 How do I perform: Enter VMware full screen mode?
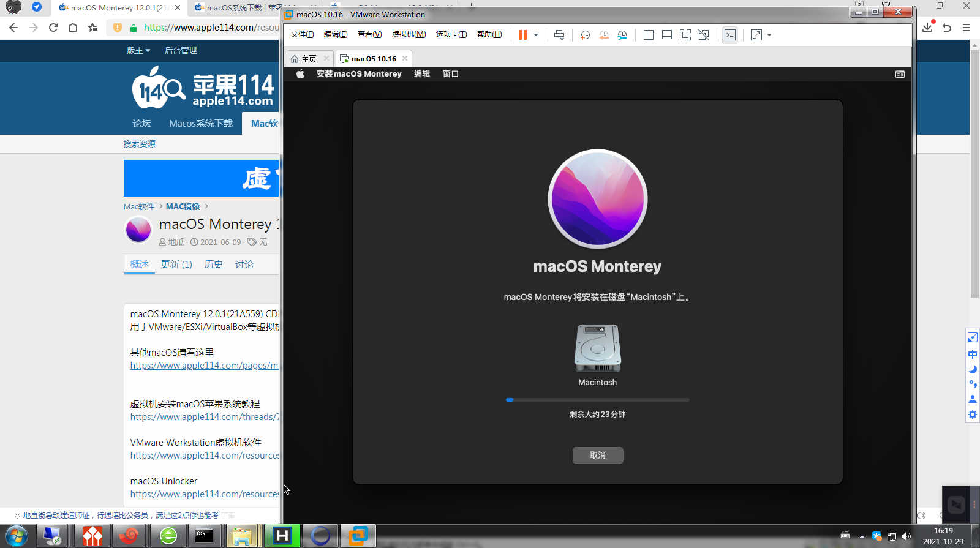(x=685, y=35)
